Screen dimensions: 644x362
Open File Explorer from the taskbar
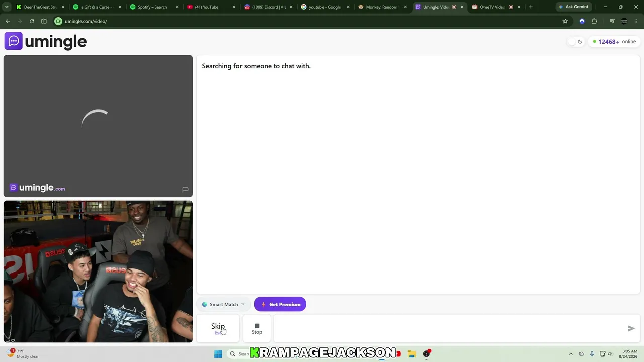tap(411, 354)
